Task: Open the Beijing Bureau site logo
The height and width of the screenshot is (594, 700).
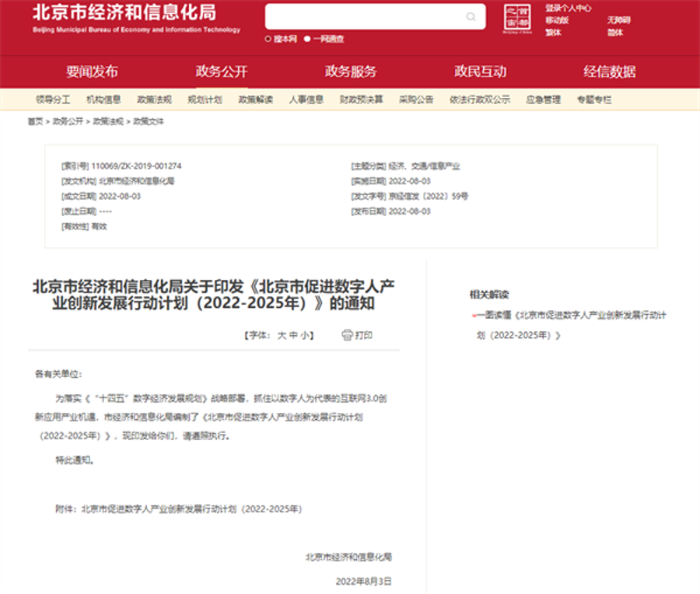Action: coord(136,19)
